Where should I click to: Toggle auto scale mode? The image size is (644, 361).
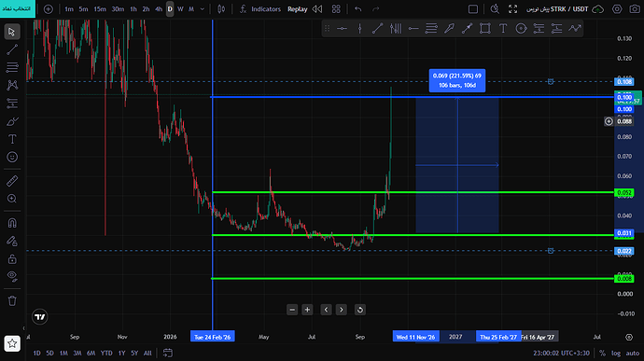pos(633,353)
